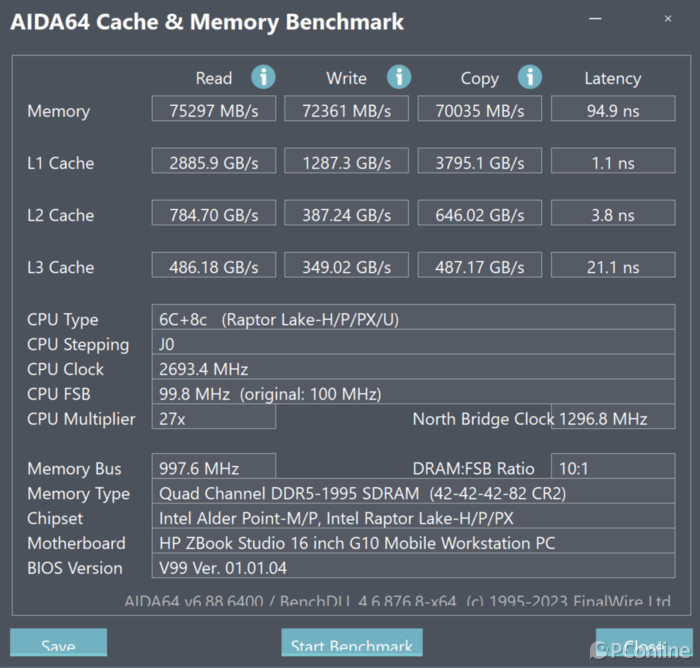Select the L3 Cache Copy value 487.17 GB/s
The image size is (700, 668).
coord(479,267)
